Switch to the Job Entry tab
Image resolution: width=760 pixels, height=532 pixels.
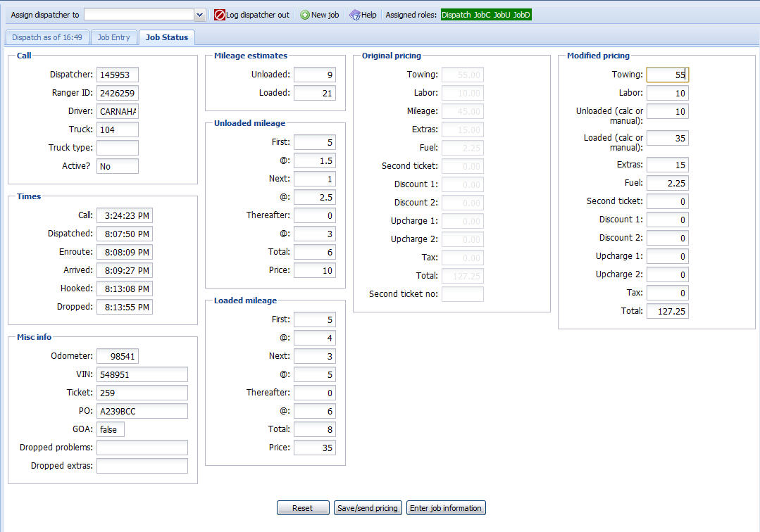[113, 37]
